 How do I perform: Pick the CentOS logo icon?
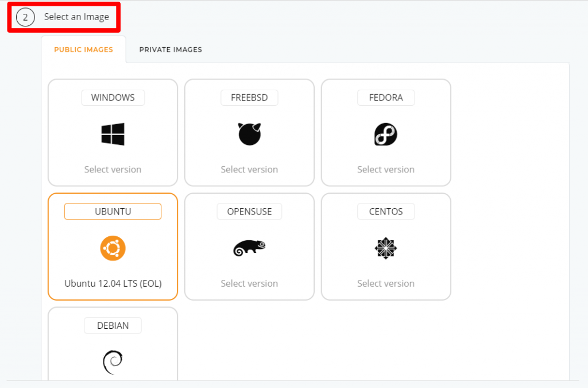click(x=386, y=248)
